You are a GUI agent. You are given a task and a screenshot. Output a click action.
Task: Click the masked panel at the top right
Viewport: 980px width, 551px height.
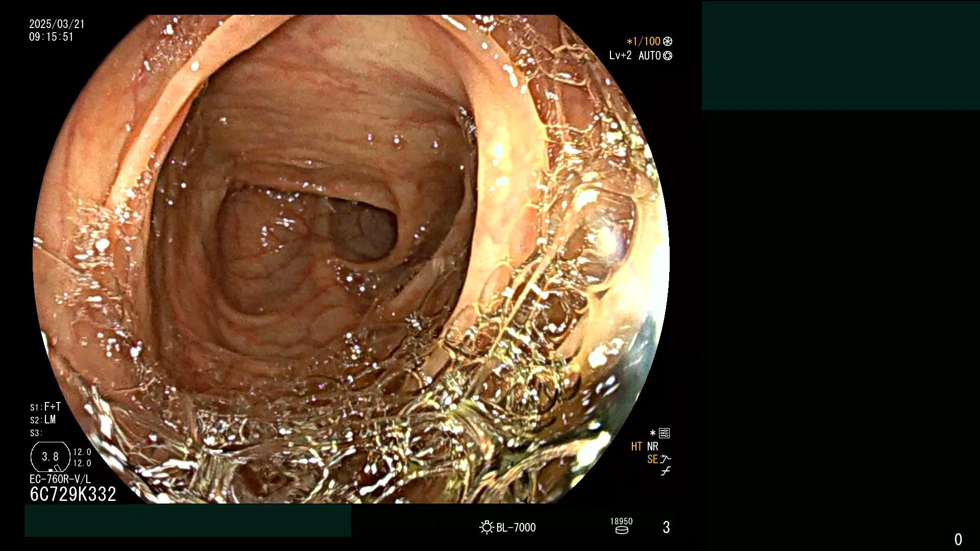(841, 56)
